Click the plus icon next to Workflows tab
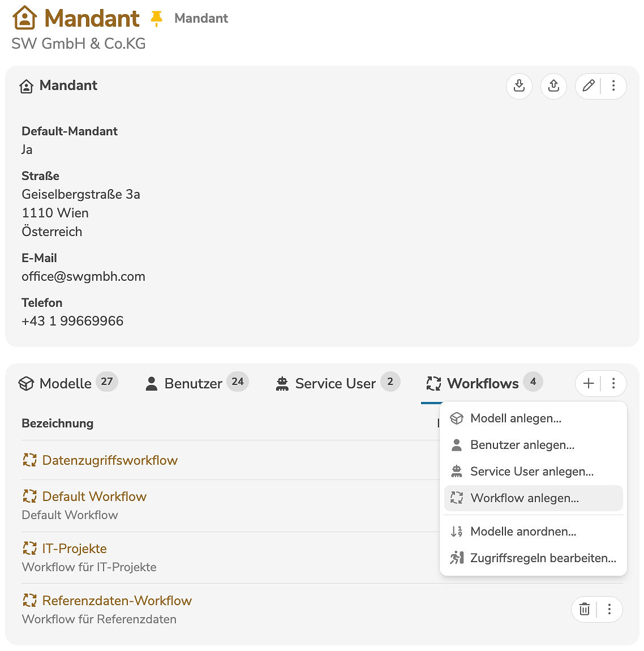Image resolution: width=644 pixels, height=651 pixels. (589, 383)
